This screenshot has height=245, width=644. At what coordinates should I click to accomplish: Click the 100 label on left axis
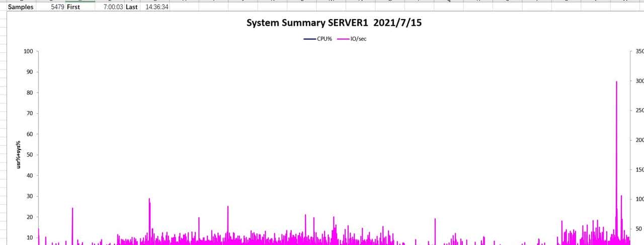pyautogui.click(x=28, y=51)
